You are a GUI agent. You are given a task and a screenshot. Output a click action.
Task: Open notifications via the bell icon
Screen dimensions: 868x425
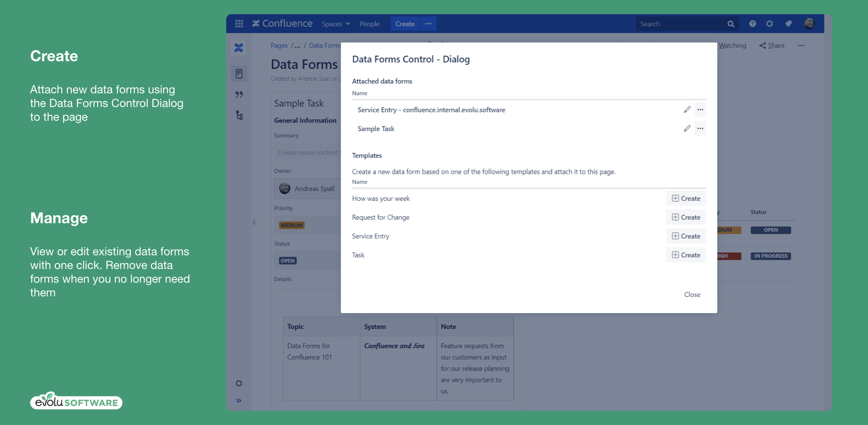[788, 23]
